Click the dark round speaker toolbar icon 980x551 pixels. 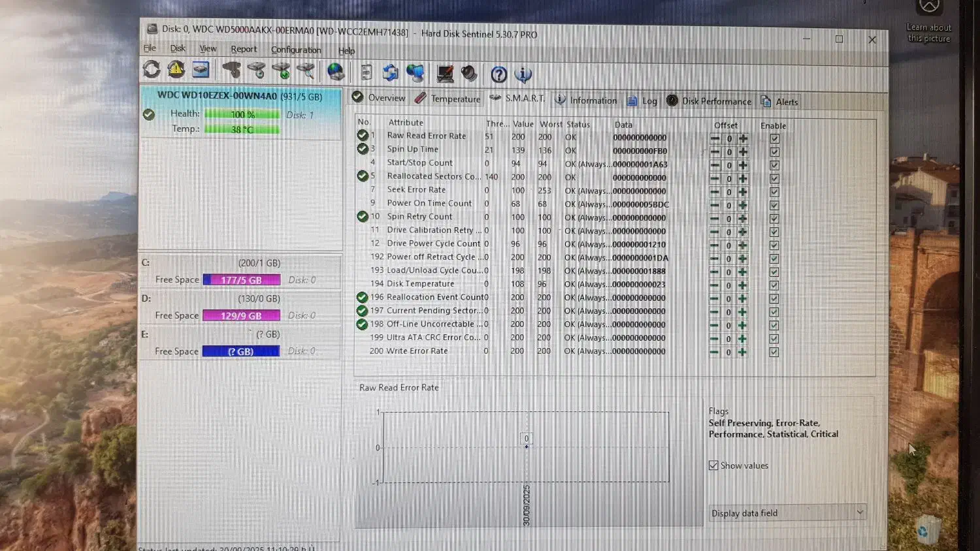tap(469, 73)
